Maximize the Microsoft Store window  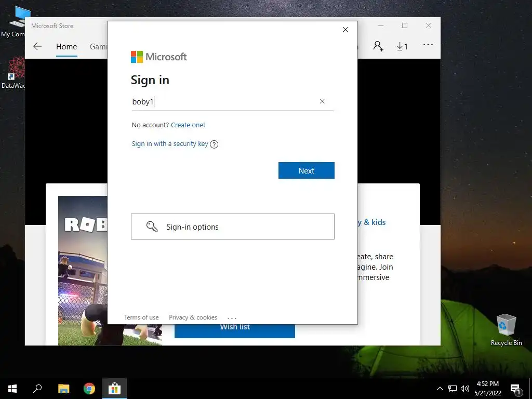(404, 25)
